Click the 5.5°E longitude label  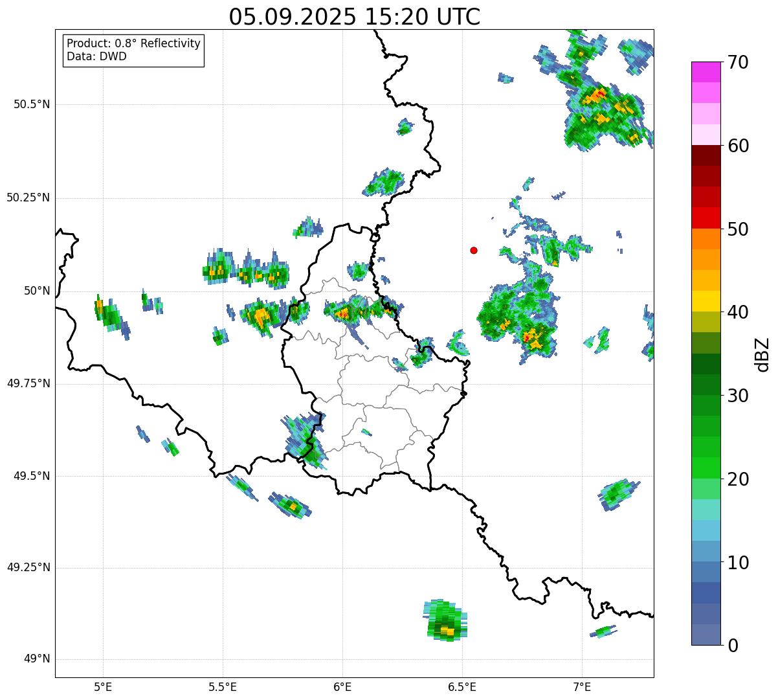[x=223, y=687]
